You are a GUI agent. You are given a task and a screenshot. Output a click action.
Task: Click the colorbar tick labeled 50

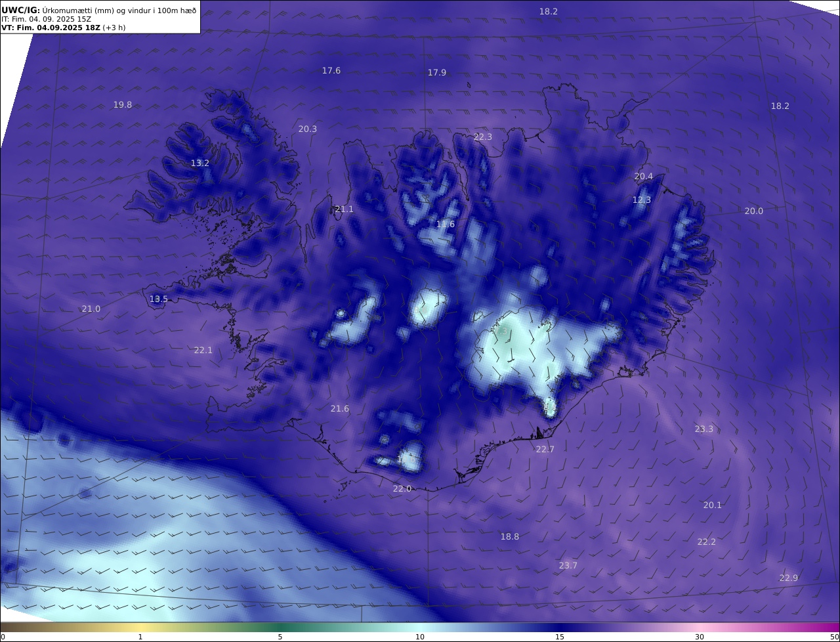pos(834,637)
